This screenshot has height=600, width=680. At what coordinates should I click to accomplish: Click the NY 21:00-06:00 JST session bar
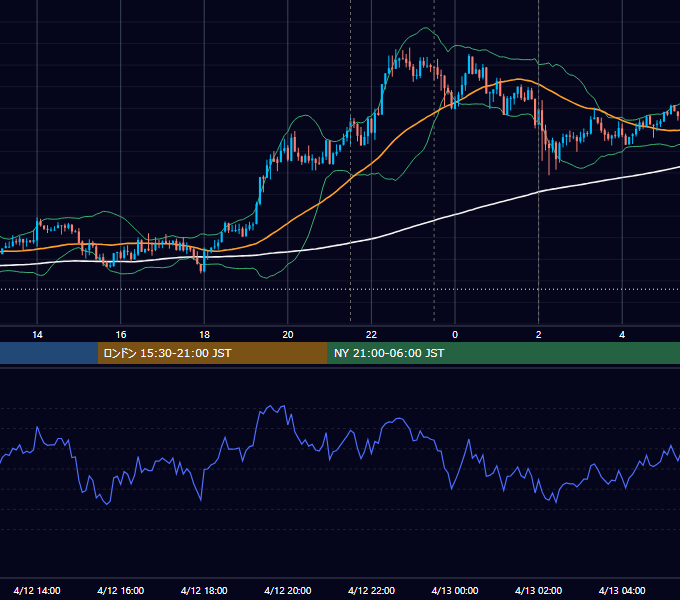click(503, 353)
